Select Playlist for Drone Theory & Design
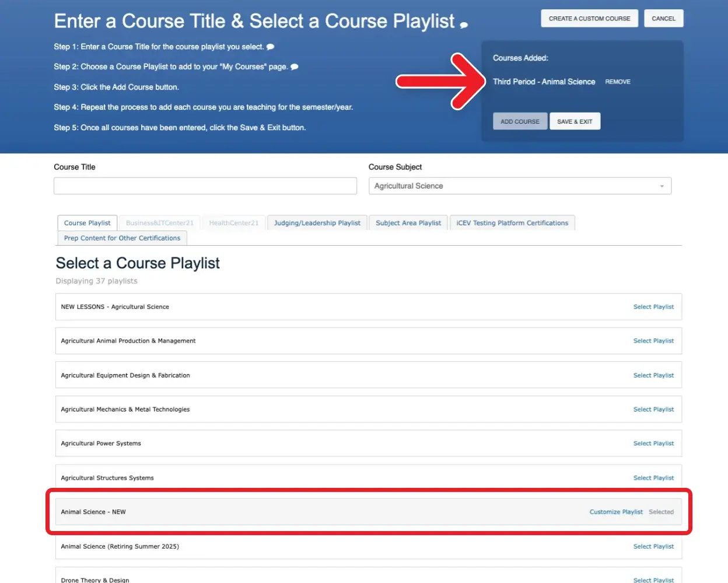Screen dimensions: 728x583 click(653, 580)
